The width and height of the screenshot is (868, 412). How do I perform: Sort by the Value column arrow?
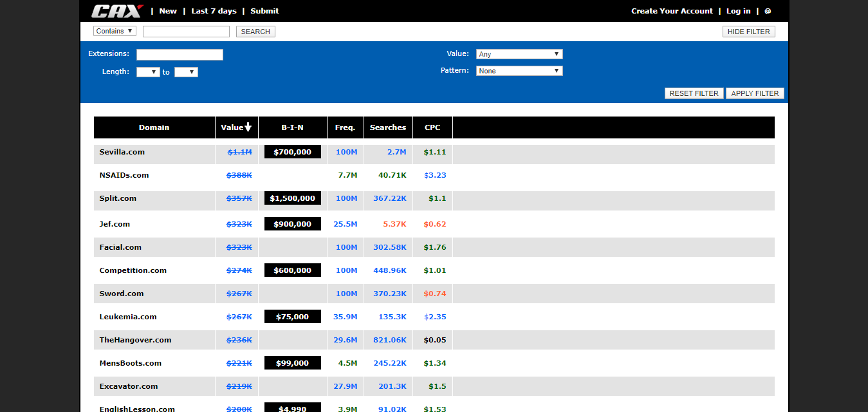[248, 127]
